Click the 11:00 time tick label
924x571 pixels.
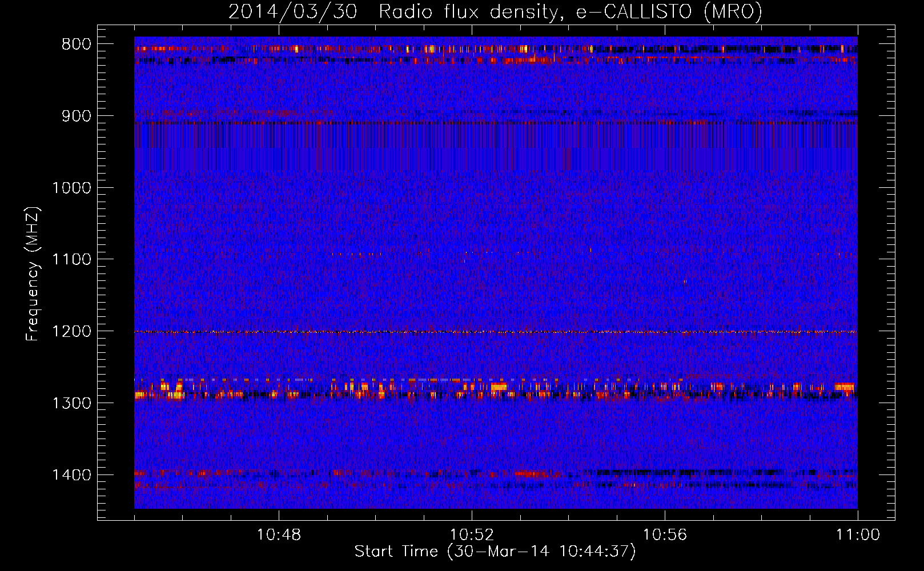[x=858, y=535]
